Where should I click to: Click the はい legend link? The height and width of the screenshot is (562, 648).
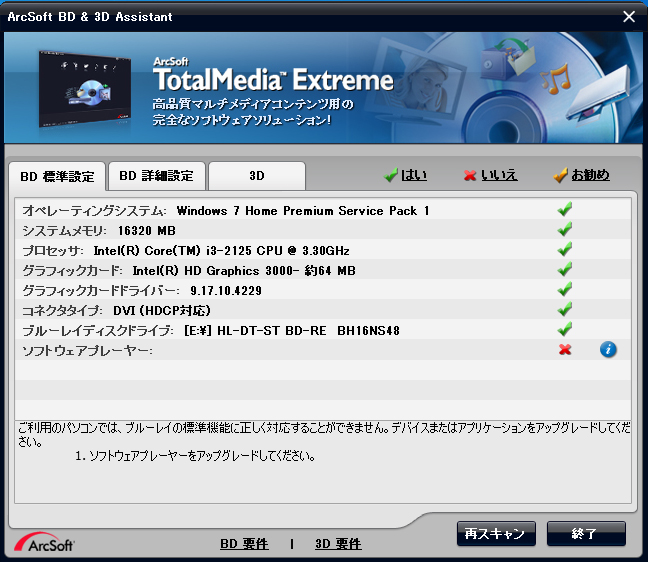click(414, 175)
